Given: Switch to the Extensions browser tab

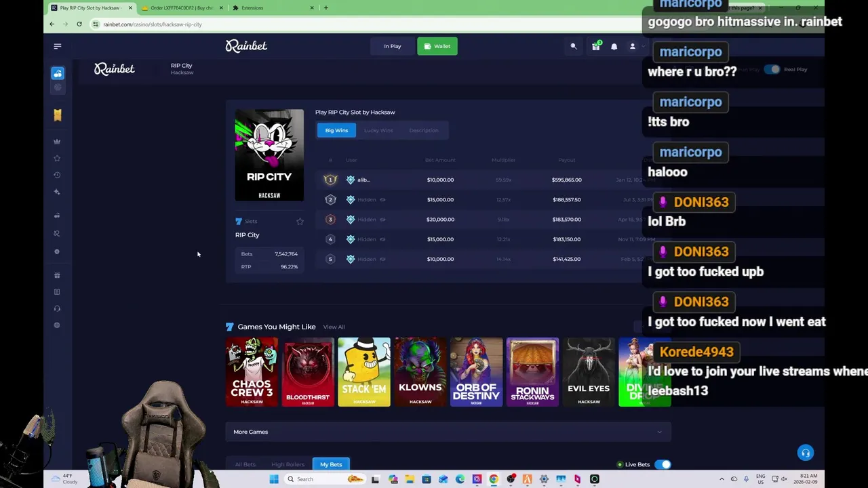Looking at the screenshot, I should point(272,7).
